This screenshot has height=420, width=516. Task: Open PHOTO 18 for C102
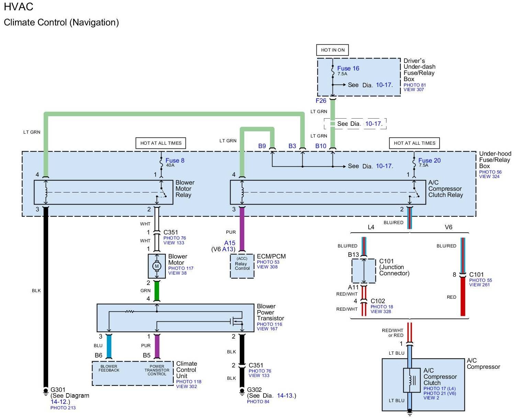[x=382, y=307]
